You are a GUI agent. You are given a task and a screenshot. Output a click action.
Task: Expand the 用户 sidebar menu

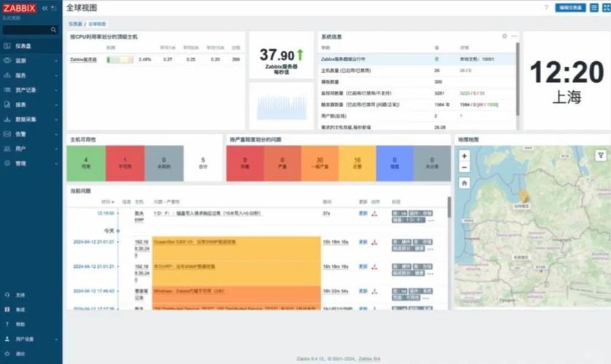31,149
